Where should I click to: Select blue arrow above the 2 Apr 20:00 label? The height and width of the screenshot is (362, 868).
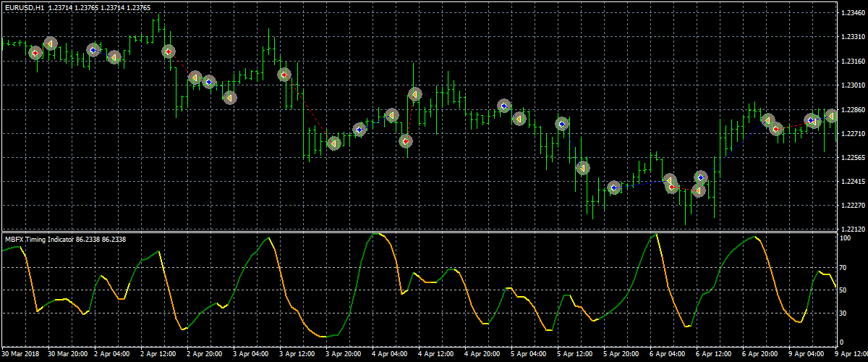209,83
